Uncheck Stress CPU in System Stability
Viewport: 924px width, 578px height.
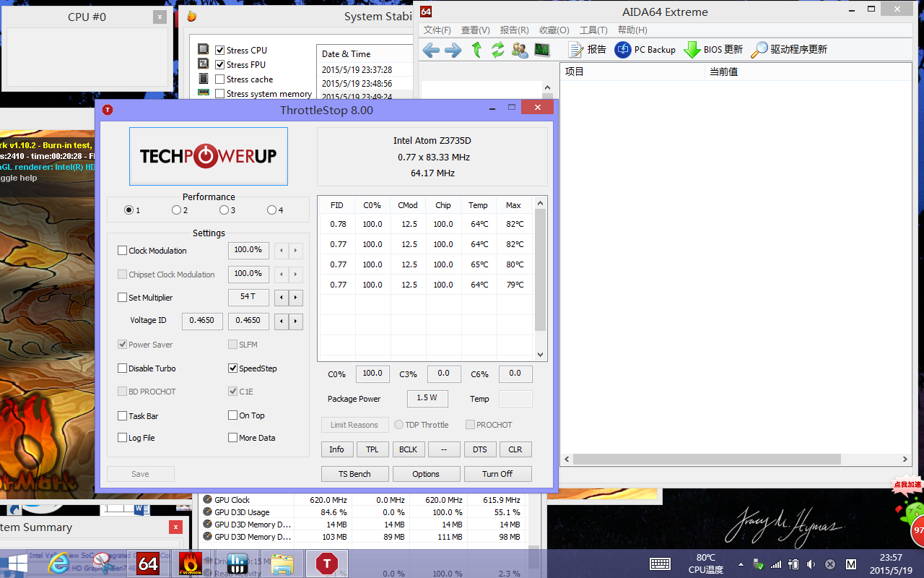click(220, 51)
